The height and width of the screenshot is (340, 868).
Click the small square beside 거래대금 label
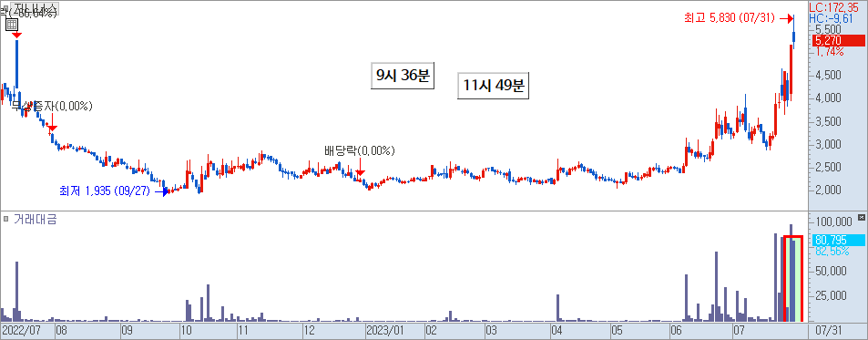[x=5, y=220]
